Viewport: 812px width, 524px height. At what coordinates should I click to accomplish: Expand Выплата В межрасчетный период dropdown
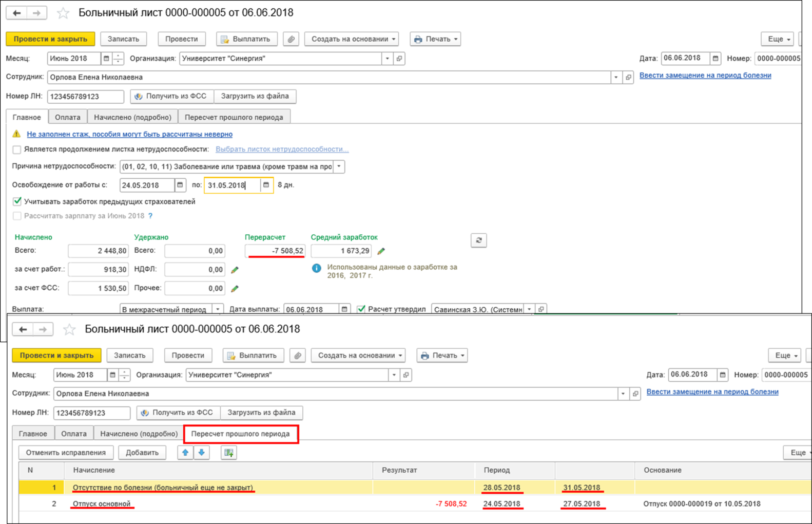(218, 309)
